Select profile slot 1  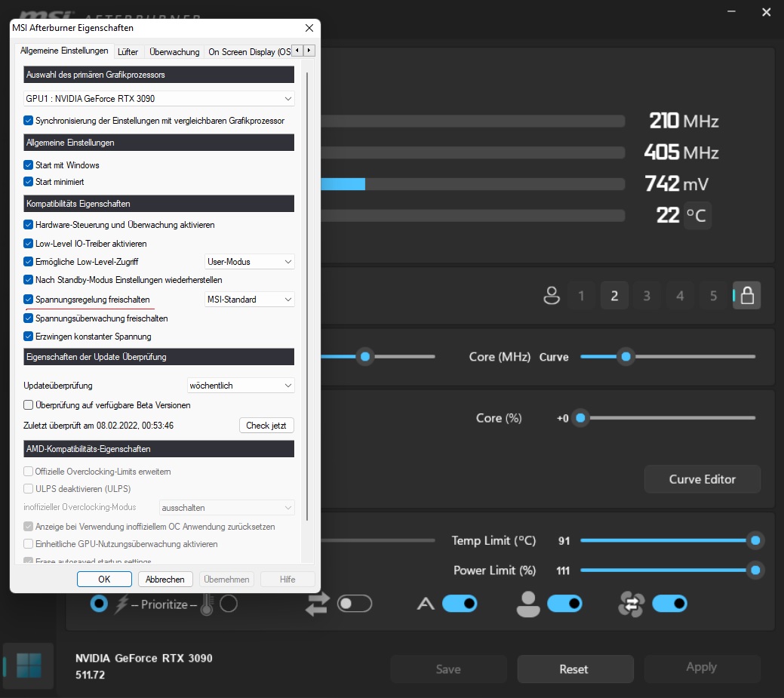coord(581,296)
